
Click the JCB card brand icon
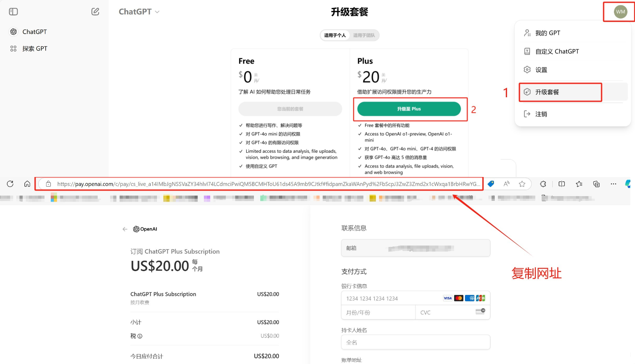click(x=480, y=298)
